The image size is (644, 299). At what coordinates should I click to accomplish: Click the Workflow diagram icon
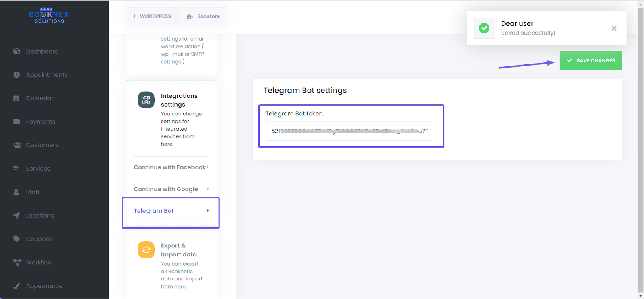pyautogui.click(x=17, y=262)
